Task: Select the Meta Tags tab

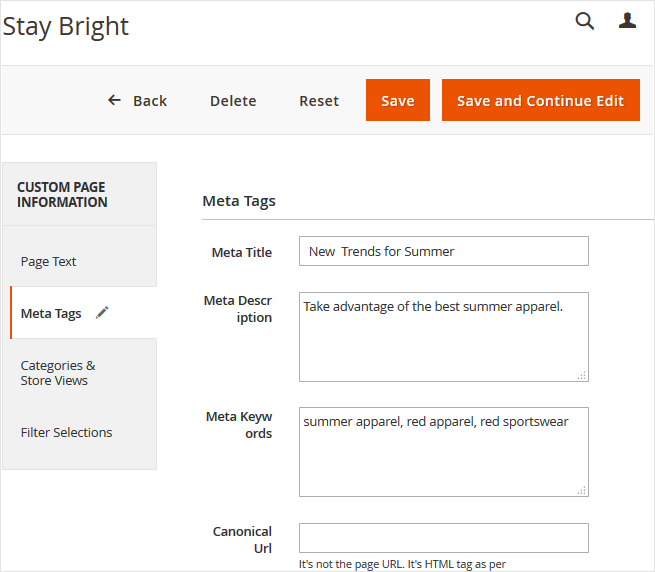Action: pyautogui.click(x=51, y=313)
